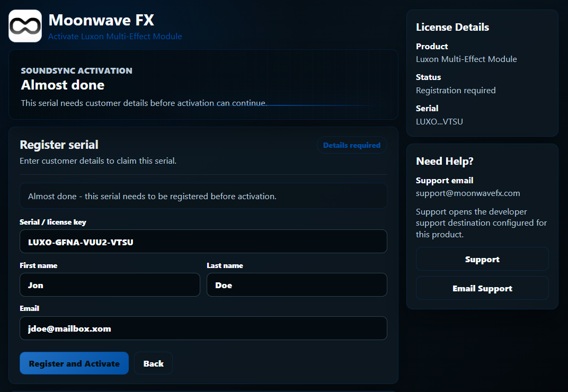Click the Moonwave FX infinity logo icon

coord(25,26)
